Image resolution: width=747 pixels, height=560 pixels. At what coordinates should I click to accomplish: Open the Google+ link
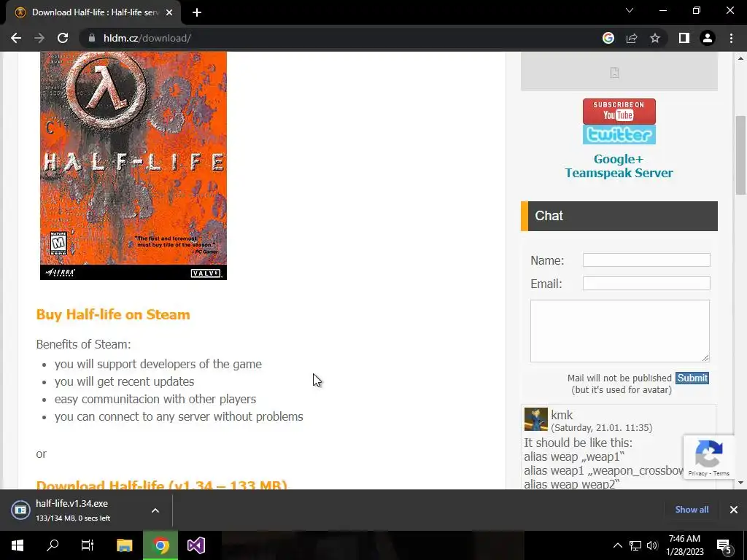(619, 159)
